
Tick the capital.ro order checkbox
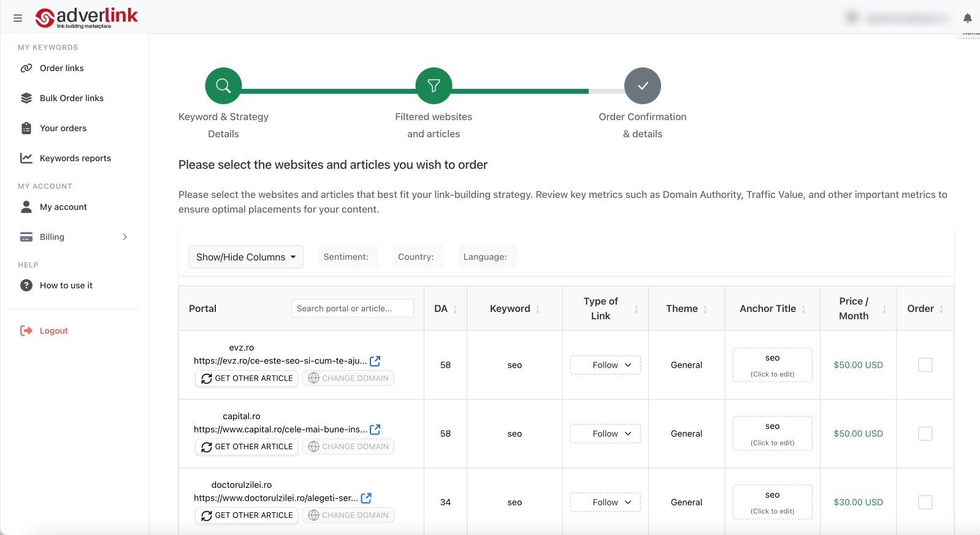click(x=925, y=434)
